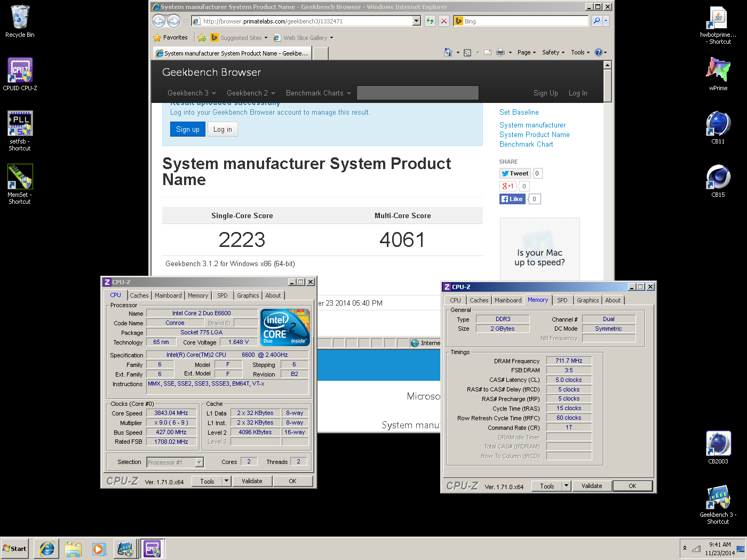
Task: Open the Page menu in IE
Action: 526,52
